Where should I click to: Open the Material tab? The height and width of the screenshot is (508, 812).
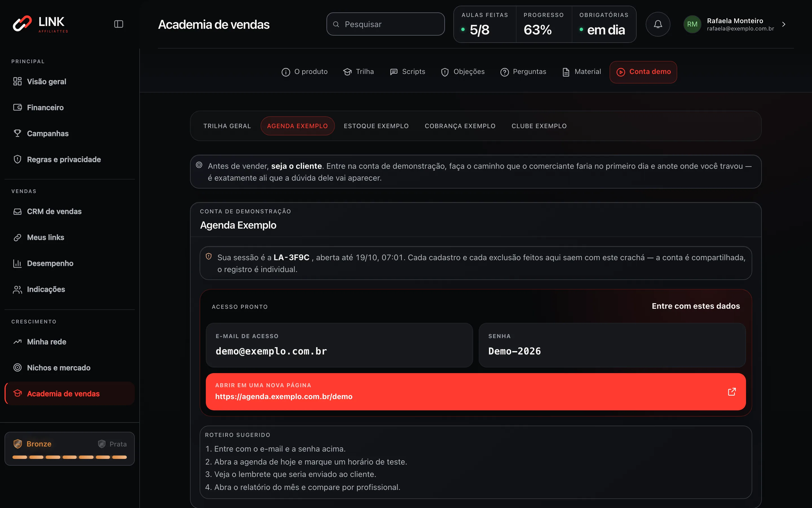(581, 72)
